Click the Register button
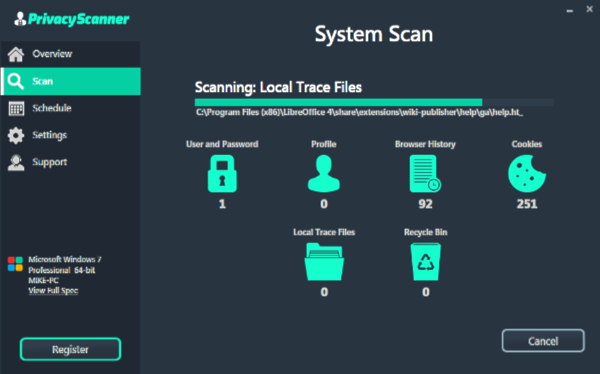 70,349
